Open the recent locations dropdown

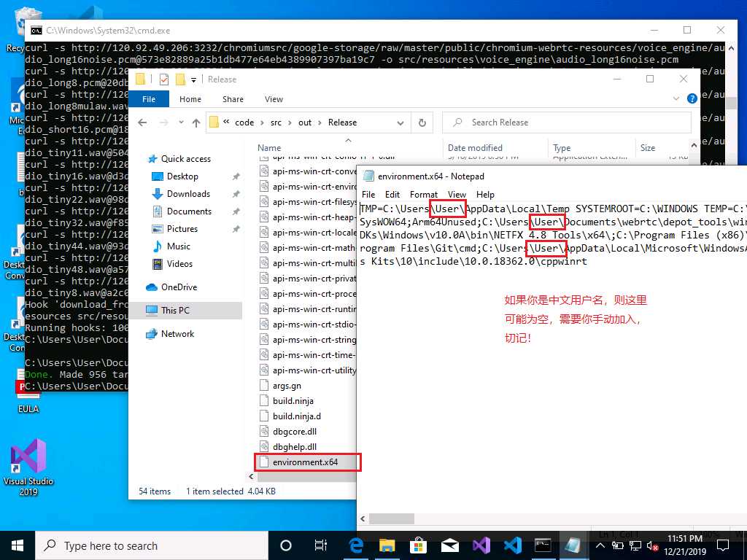(181, 122)
